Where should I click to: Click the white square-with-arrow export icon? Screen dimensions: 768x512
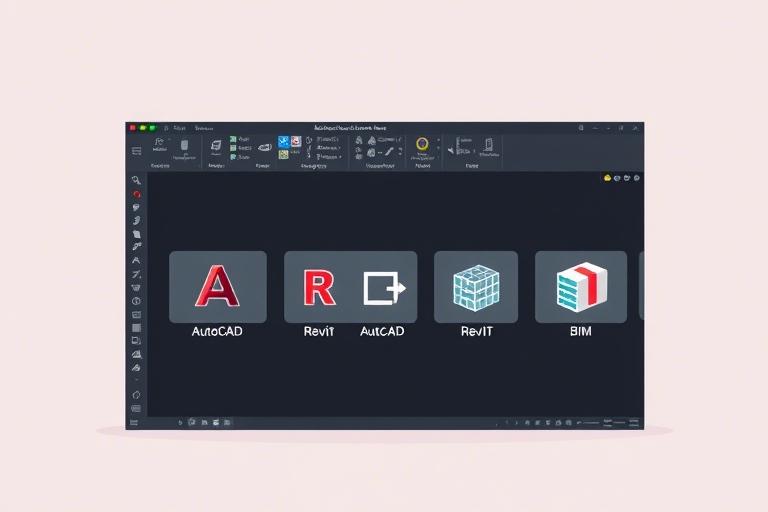click(x=384, y=288)
